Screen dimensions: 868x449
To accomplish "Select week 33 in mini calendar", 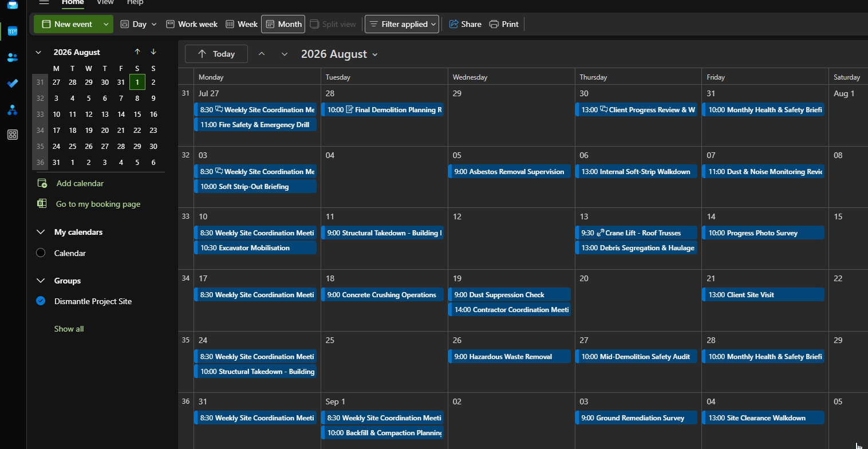I will pyautogui.click(x=40, y=114).
